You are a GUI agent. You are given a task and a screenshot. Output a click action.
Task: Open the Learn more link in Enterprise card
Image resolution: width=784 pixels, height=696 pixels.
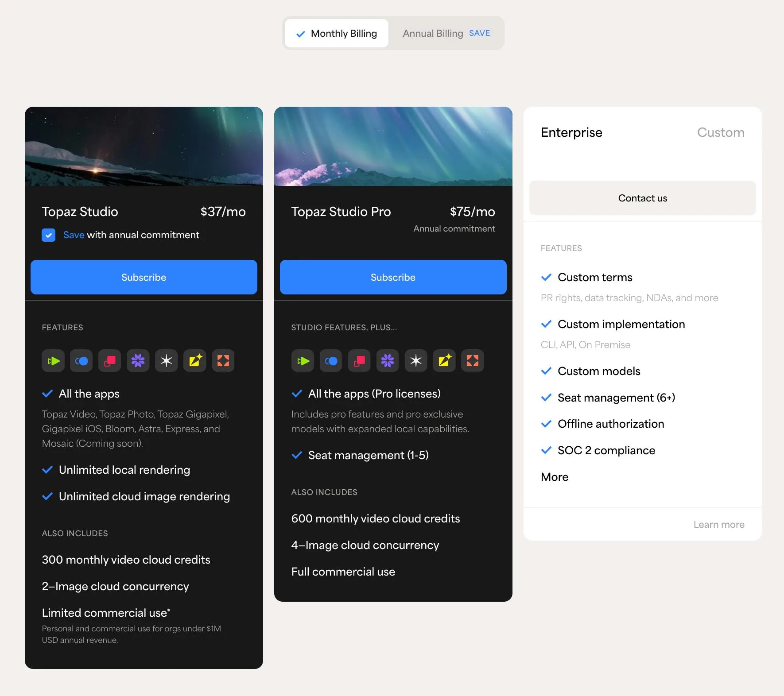point(719,525)
